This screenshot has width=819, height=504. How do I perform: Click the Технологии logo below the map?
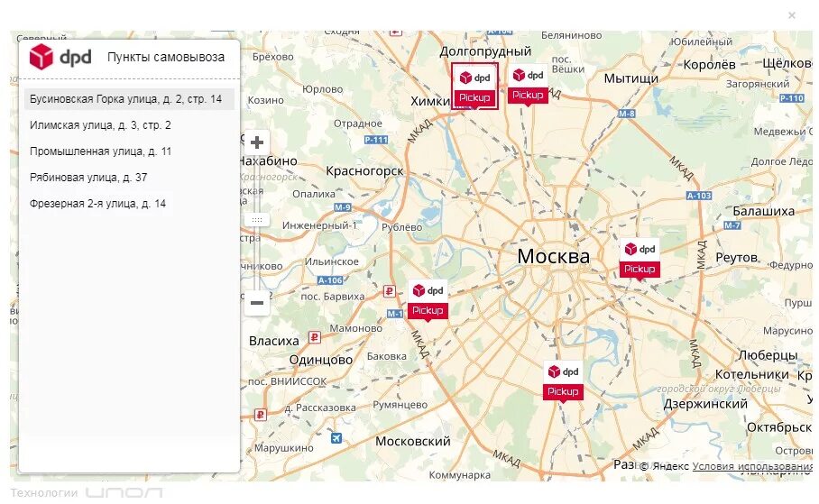coord(87,492)
